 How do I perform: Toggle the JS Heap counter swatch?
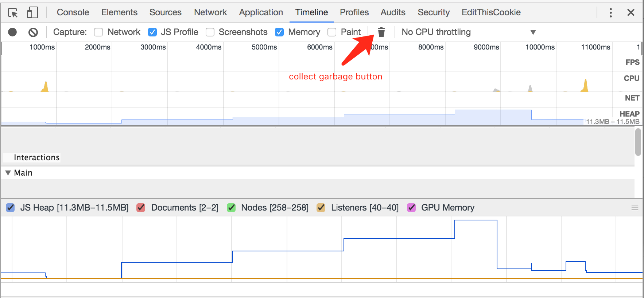[10, 208]
